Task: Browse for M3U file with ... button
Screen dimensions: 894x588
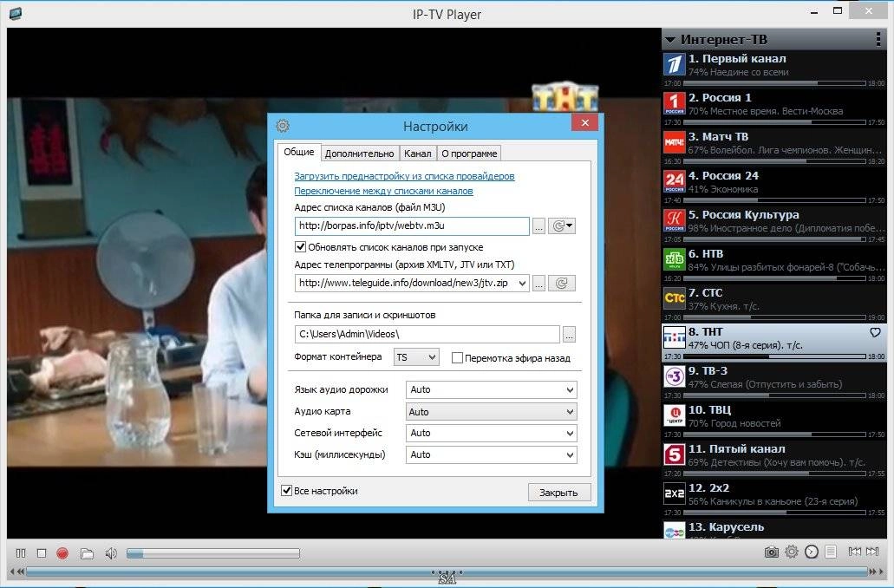Action: tap(538, 226)
